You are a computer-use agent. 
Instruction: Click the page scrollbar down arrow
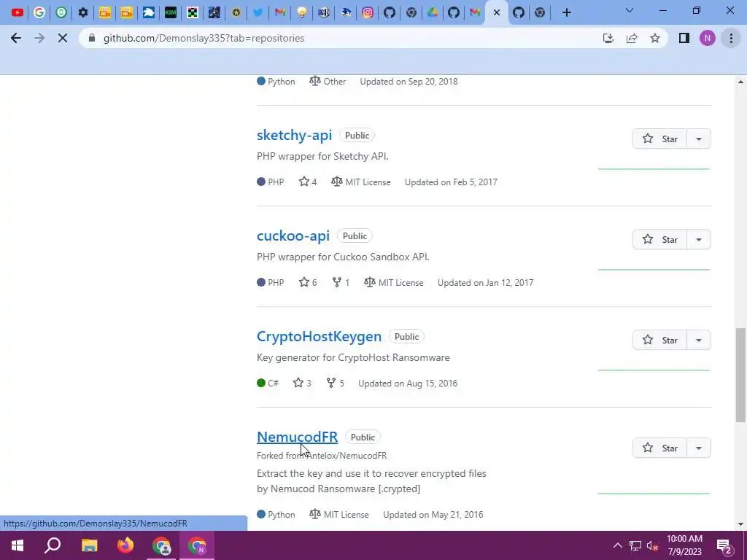click(740, 524)
